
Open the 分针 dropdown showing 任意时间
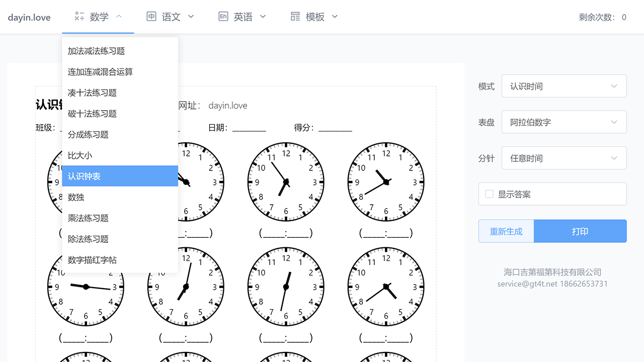pyautogui.click(x=563, y=158)
